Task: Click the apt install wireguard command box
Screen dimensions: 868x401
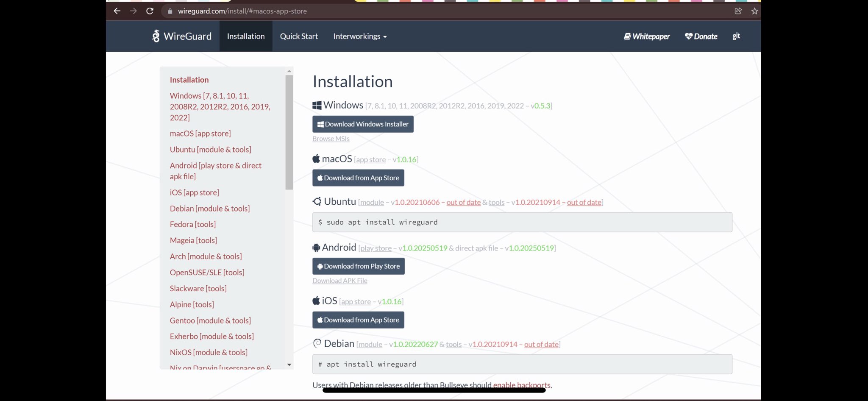Action: point(522,364)
